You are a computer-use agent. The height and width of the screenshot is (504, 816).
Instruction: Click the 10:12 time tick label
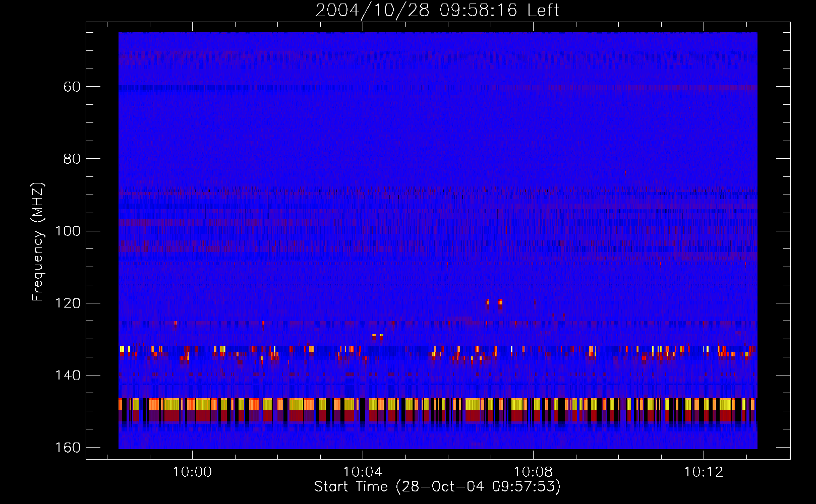tap(704, 472)
